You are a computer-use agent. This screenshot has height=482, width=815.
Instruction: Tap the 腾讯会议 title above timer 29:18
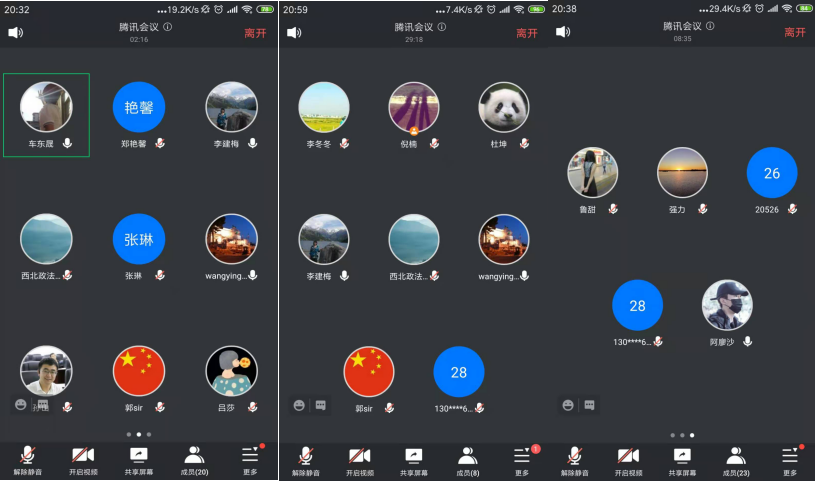coord(414,27)
